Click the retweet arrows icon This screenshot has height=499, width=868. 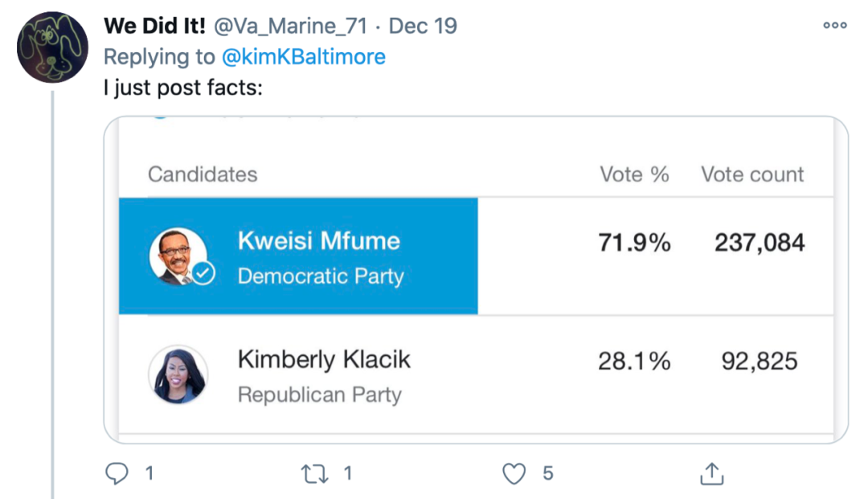point(313,474)
